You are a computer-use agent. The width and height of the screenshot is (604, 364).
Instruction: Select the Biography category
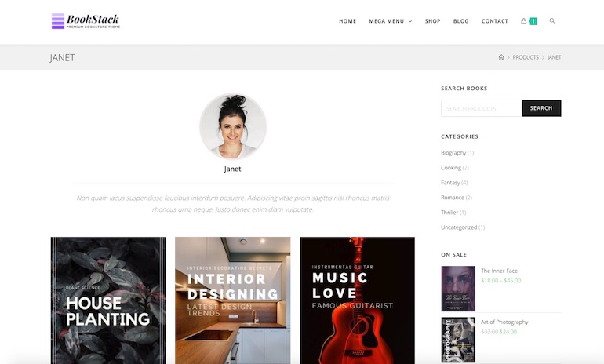453,153
